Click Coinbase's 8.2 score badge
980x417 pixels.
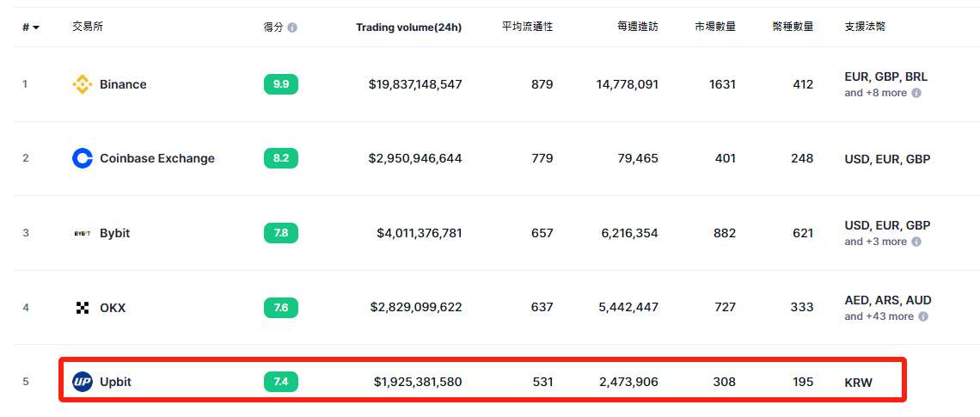coord(280,159)
